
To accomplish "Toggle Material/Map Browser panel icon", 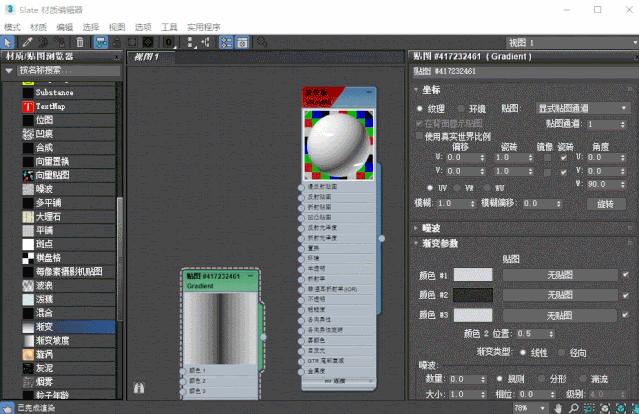I will pyautogui.click(x=226, y=42).
